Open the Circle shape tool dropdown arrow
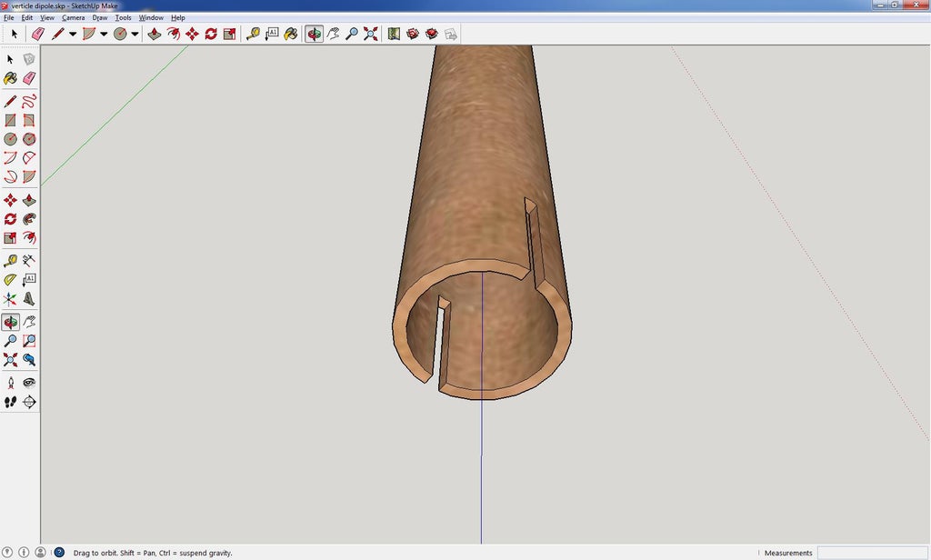The height and width of the screenshot is (560, 931). pos(135,35)
